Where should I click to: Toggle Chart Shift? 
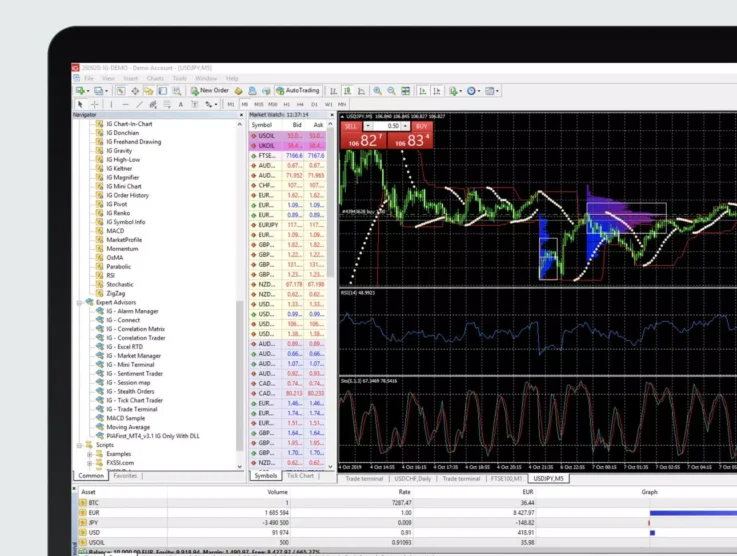[437, 91]
